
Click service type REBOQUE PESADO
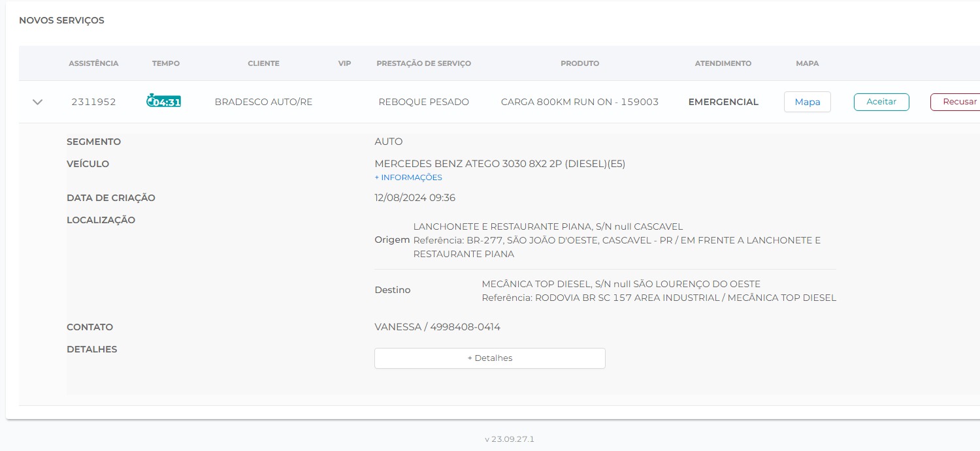pyautogui.click(x=423, y=102)
